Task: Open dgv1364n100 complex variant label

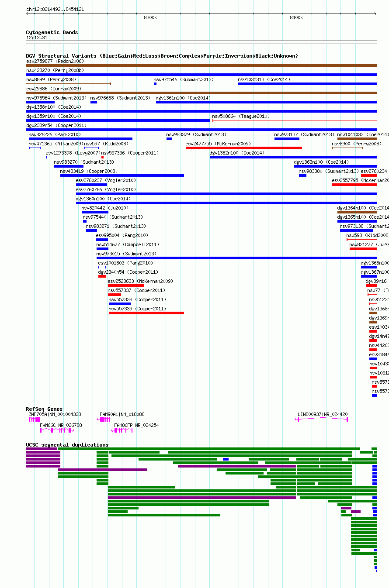Action: tap(363, 208)
